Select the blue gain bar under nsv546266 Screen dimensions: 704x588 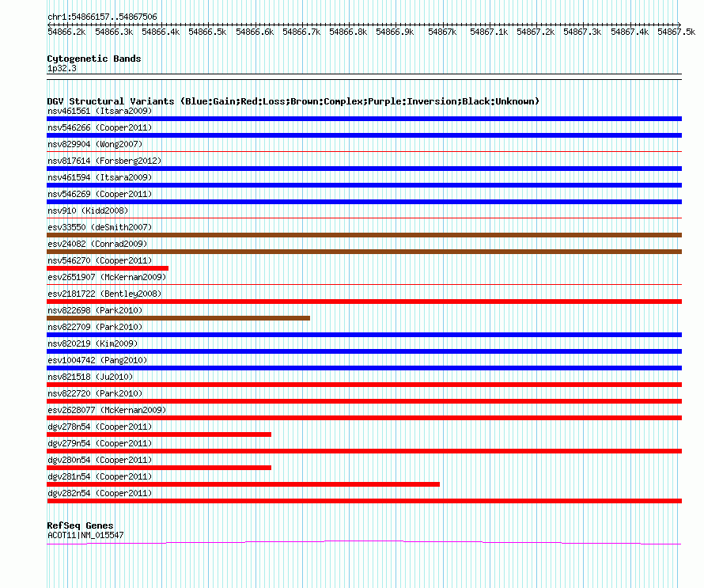(x=364, y=135)
